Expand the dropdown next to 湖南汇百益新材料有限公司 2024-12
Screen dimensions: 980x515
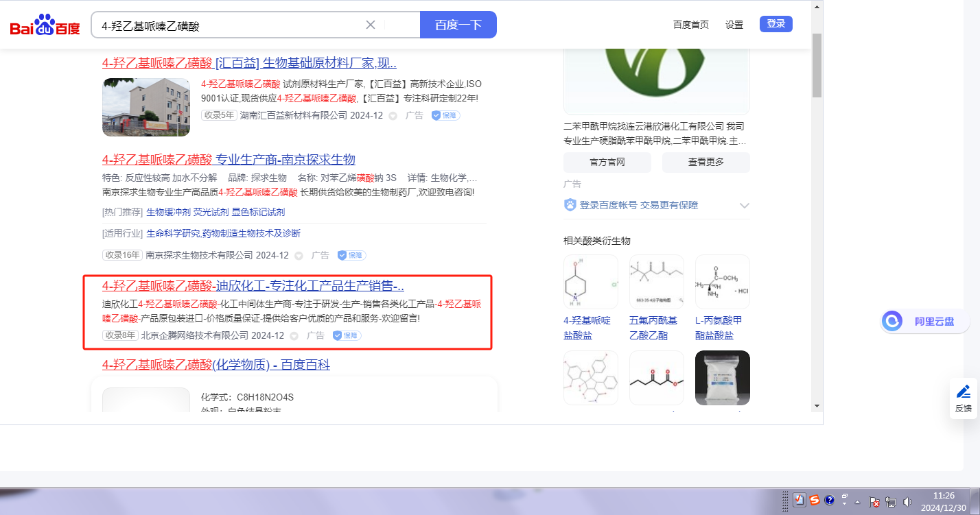click(393, 116)
